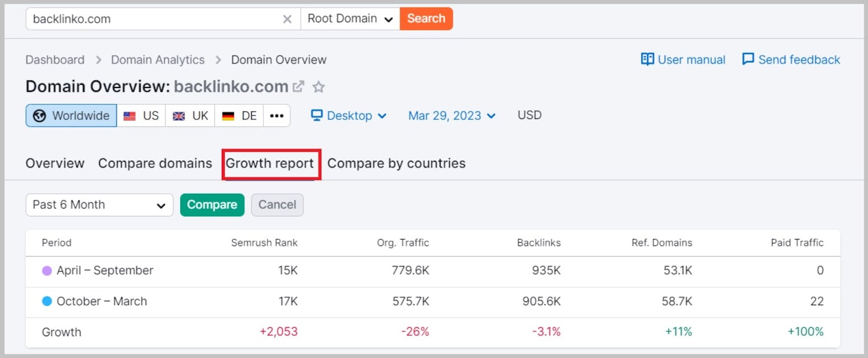Screen dimensions: 868x358
Task: Click the USD currency label
Action: coord(529,115)
